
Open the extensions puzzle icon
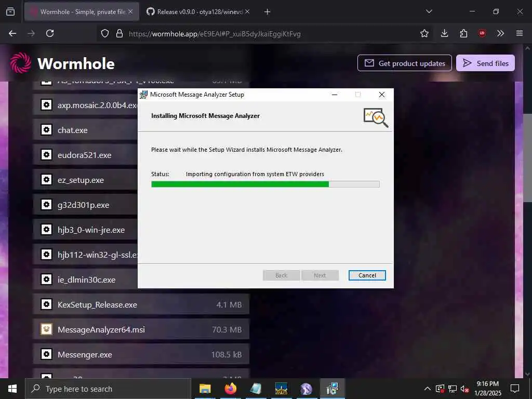(463, 33)
